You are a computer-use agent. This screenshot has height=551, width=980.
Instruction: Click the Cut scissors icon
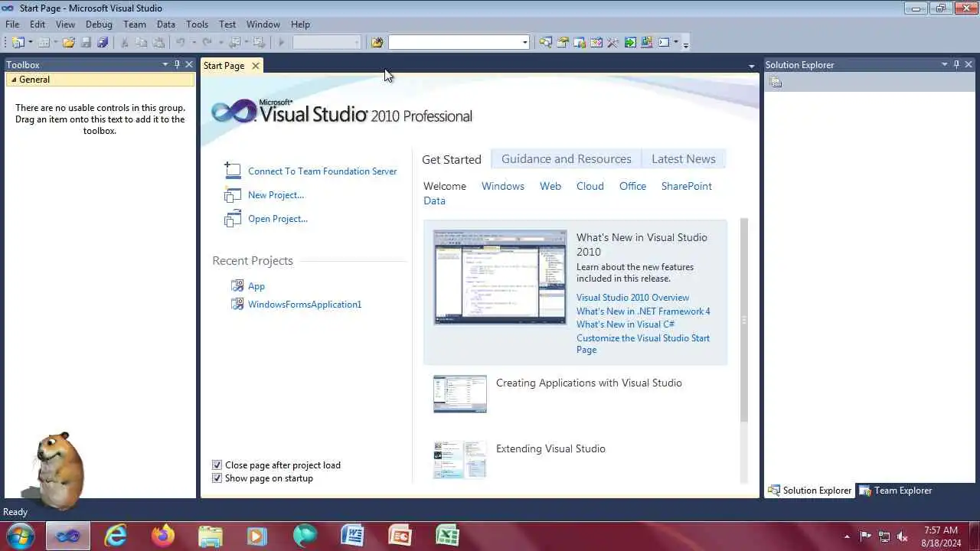coord(125,42)
